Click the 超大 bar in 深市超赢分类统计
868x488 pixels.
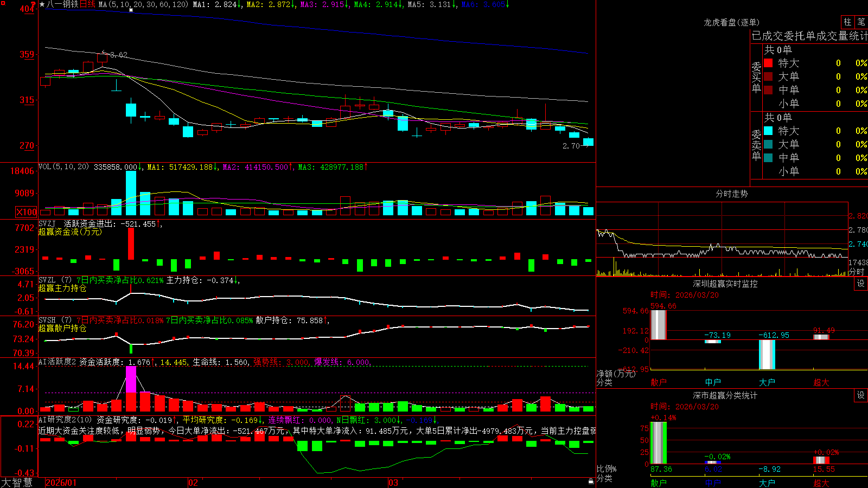click(821, 460)
